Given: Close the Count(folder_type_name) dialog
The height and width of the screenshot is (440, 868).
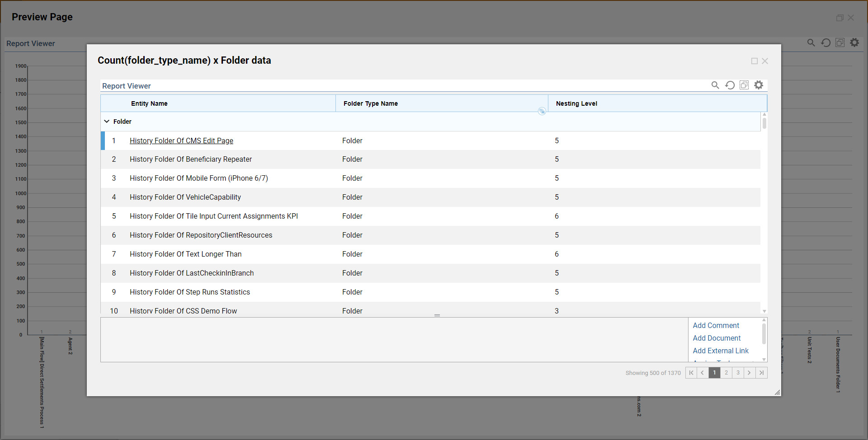Looking at the screenshot, I should [x=765, y=61].
